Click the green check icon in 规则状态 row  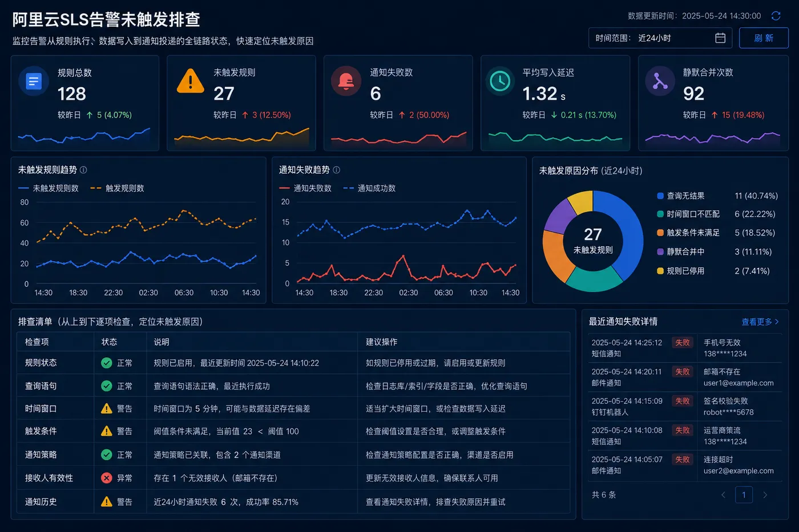(106, 363)
